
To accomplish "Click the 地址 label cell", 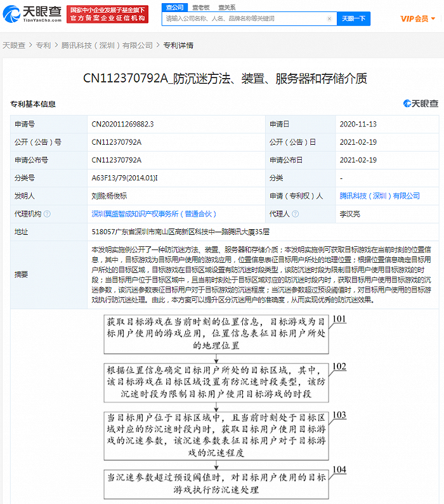I will click(49, 232).
